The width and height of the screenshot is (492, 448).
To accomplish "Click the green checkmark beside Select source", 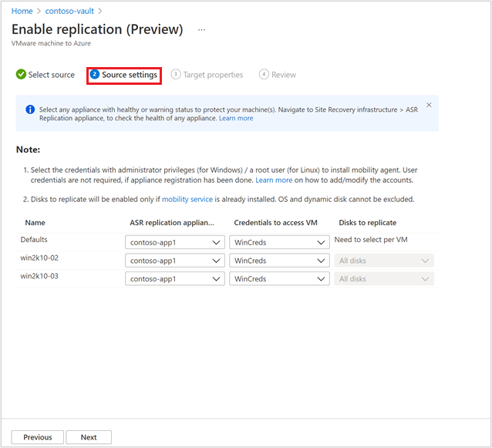I will 20,75.
